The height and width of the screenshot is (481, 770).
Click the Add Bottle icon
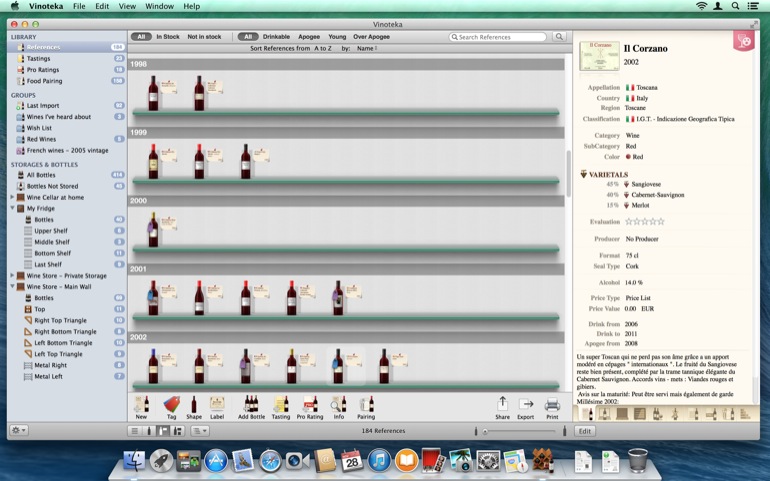pos(251,404)
